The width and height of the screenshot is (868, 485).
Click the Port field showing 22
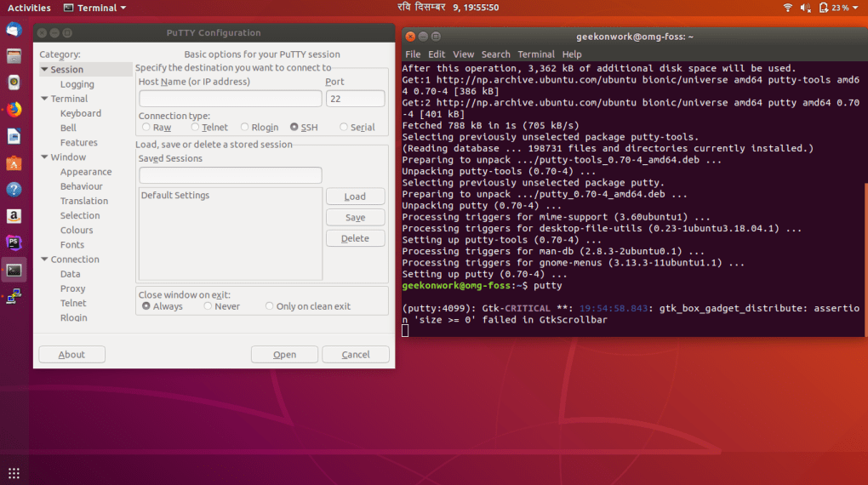coord(355,99)
